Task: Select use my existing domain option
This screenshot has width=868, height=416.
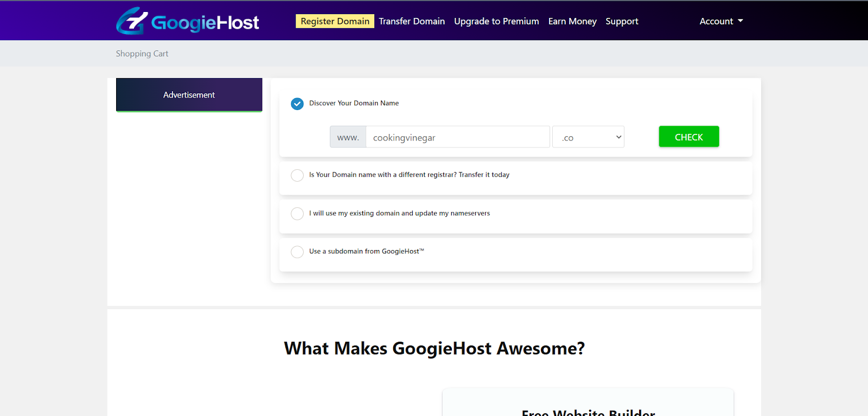Action: [297, 214]
